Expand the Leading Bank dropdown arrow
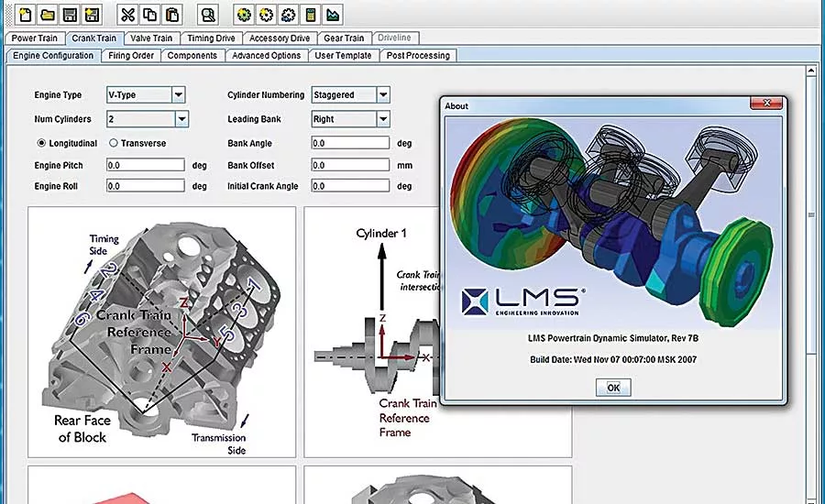The height and width of the screenshot is (504, 825). 383,119
